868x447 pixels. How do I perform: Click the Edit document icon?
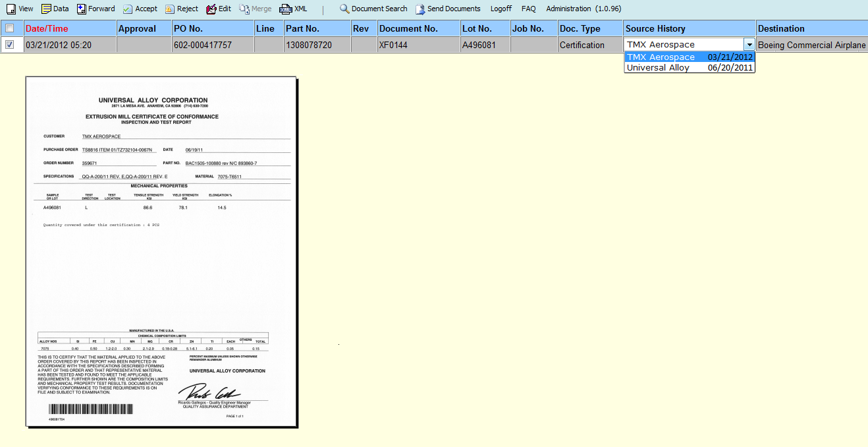tap(211, 9)
